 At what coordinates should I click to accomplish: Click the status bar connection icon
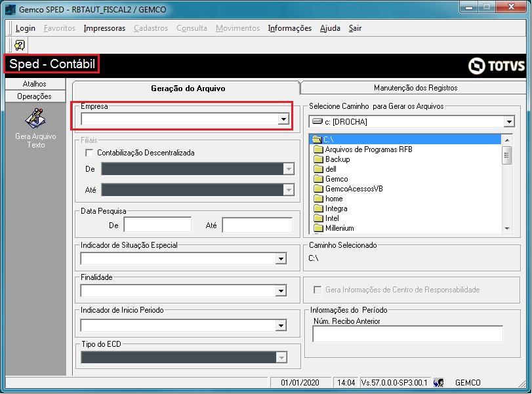pyautogui.click(x=438, y=383)
